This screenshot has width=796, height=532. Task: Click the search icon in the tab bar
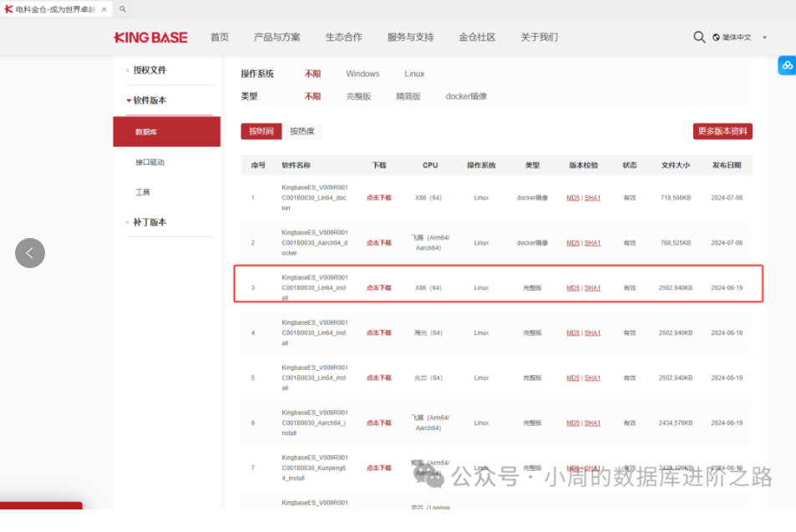[x=123, y=9]
